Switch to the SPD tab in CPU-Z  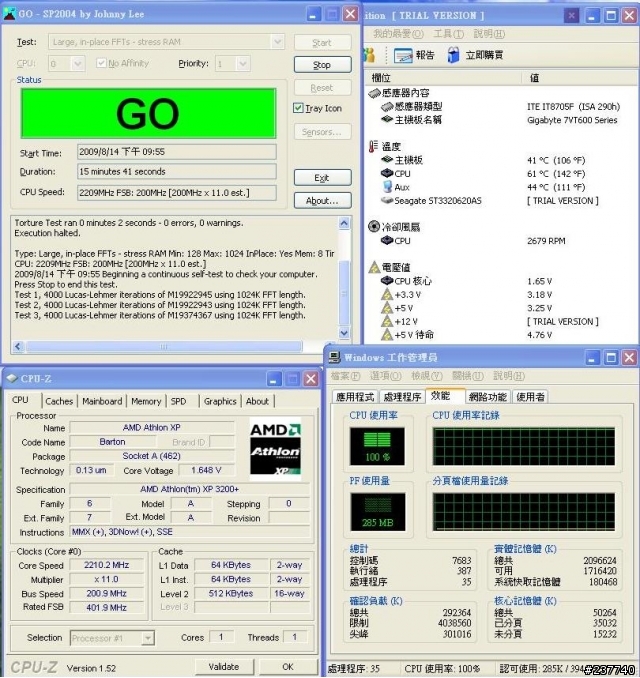point(178,401)
